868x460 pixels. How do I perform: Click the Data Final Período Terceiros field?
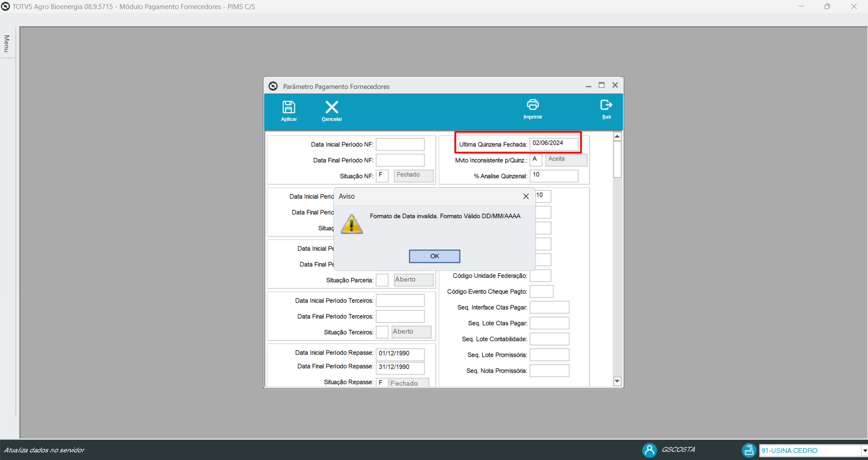tap(400, 316)
